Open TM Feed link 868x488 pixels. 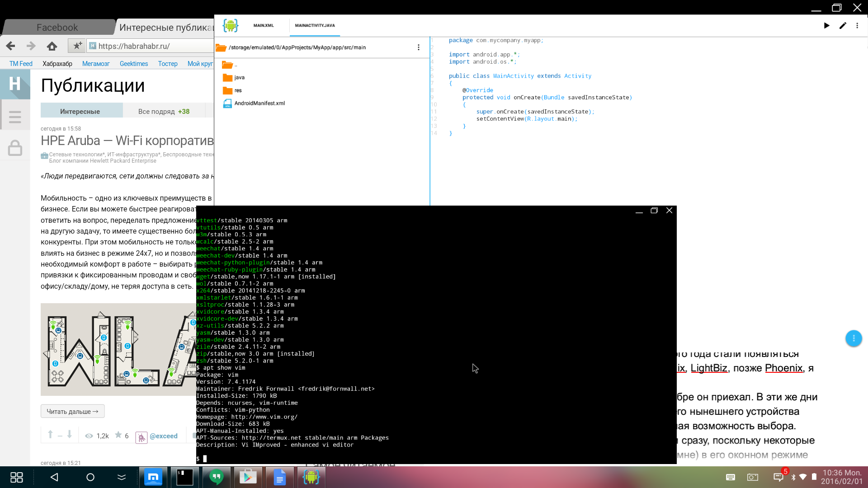[21, 64]
